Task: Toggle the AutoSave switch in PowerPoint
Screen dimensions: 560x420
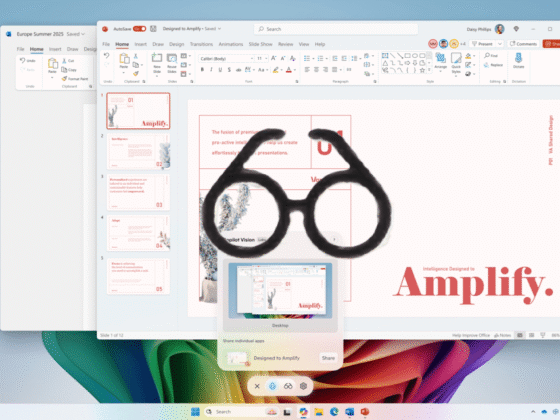Action: click(139, 29)
